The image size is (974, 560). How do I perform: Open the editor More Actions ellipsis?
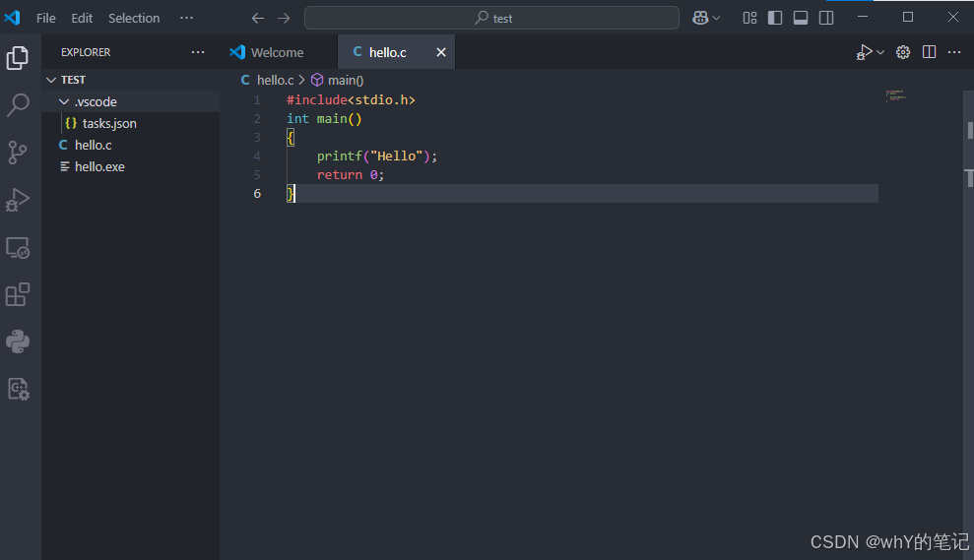(954, 52)
